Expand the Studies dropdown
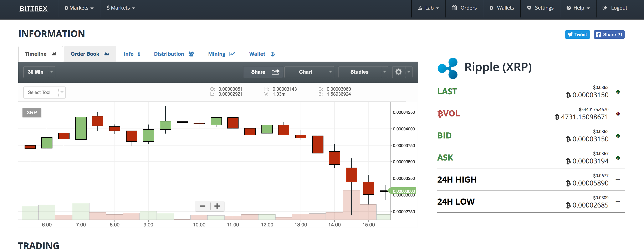Viewport: 644px width, 252px height. coord(363,72)
